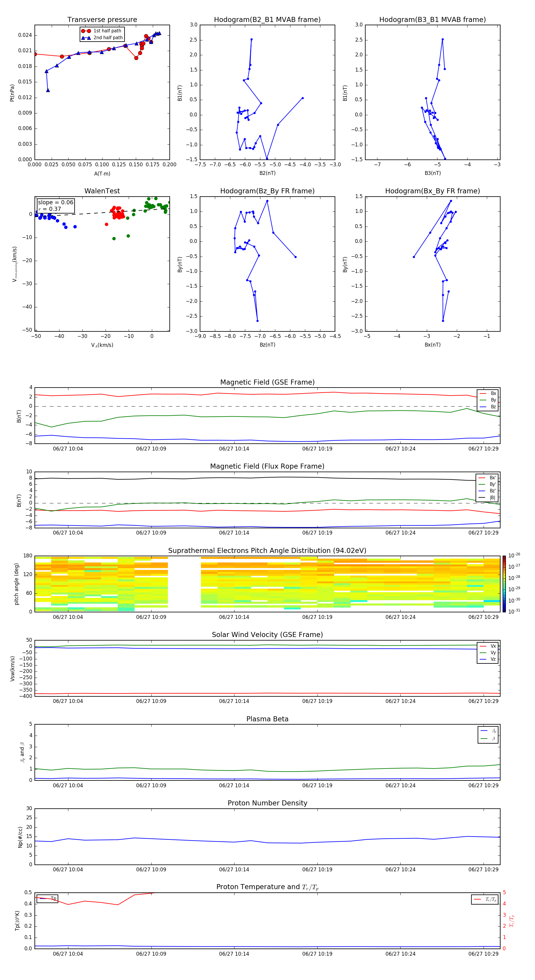Image resolution: width=535 pixels, height=980 pixels.
Task: Click the 'Bz(nT)' axis label
Action: point(267,345)
